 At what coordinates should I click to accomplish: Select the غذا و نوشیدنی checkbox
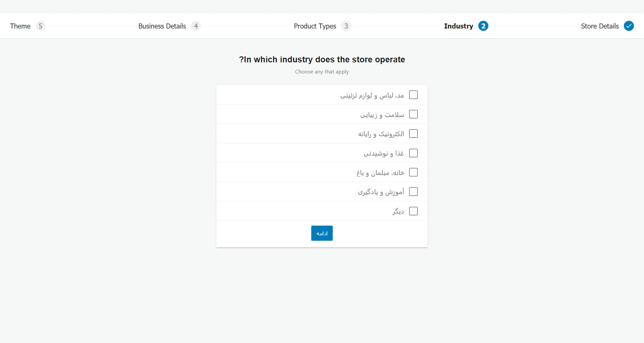click(414, 153)
